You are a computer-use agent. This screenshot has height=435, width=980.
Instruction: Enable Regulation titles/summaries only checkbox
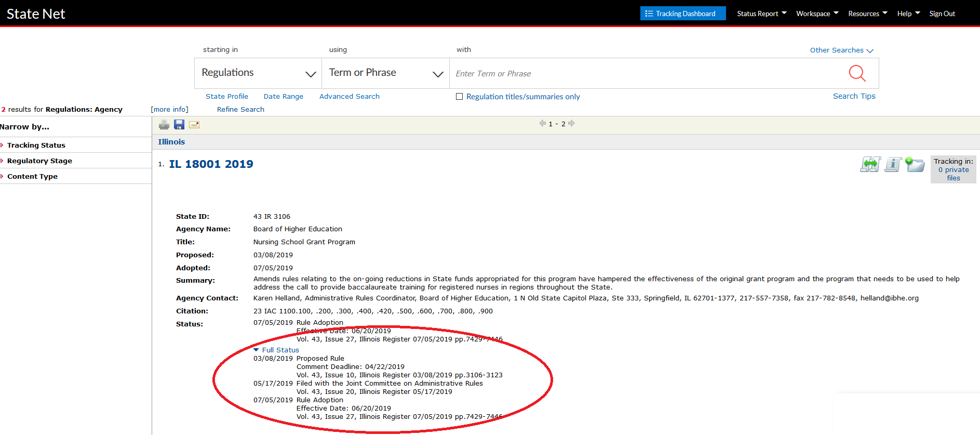point(459,97)
